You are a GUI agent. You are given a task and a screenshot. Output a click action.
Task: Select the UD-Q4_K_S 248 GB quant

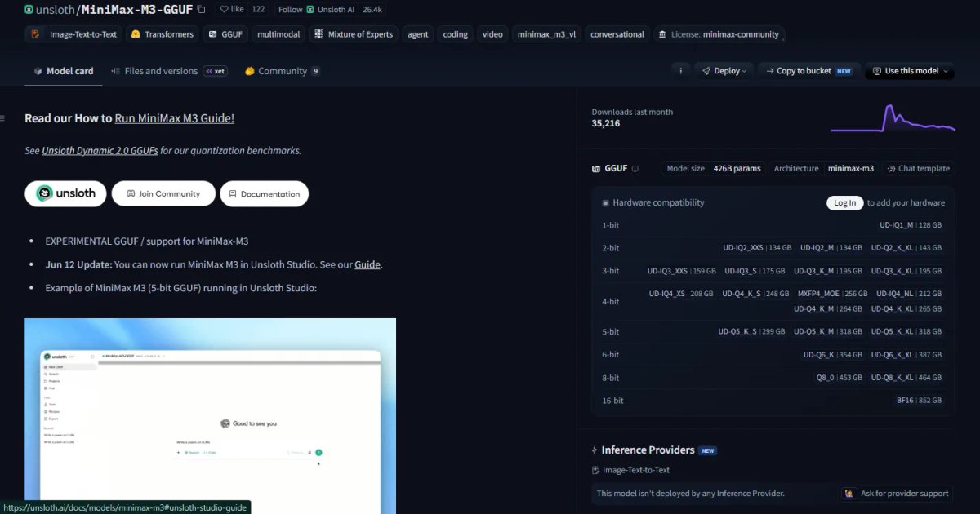[x=755, y=293]
